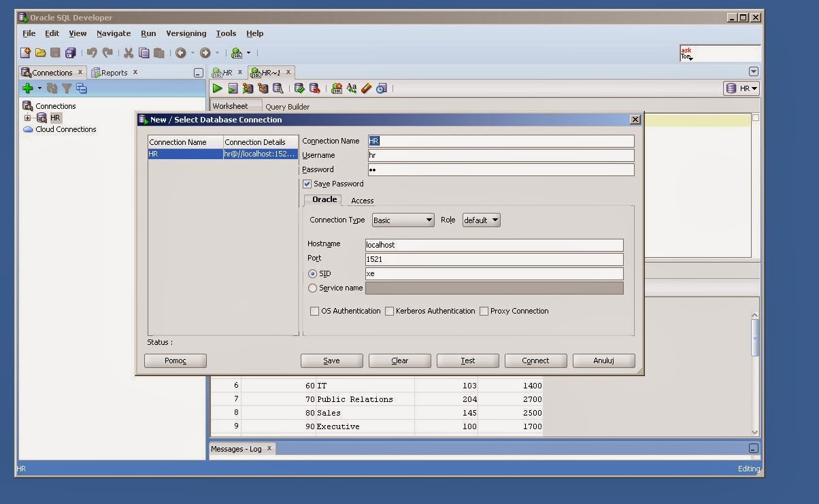Click the Copy toolbar icon
Image resolution: width=819 pixels, height=504 pixels.
144,53
